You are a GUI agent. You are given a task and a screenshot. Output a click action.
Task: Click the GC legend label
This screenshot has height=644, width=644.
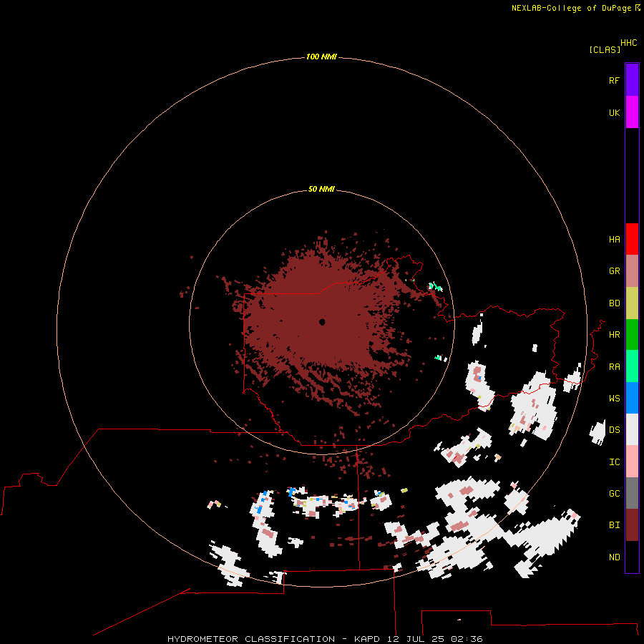614,494
